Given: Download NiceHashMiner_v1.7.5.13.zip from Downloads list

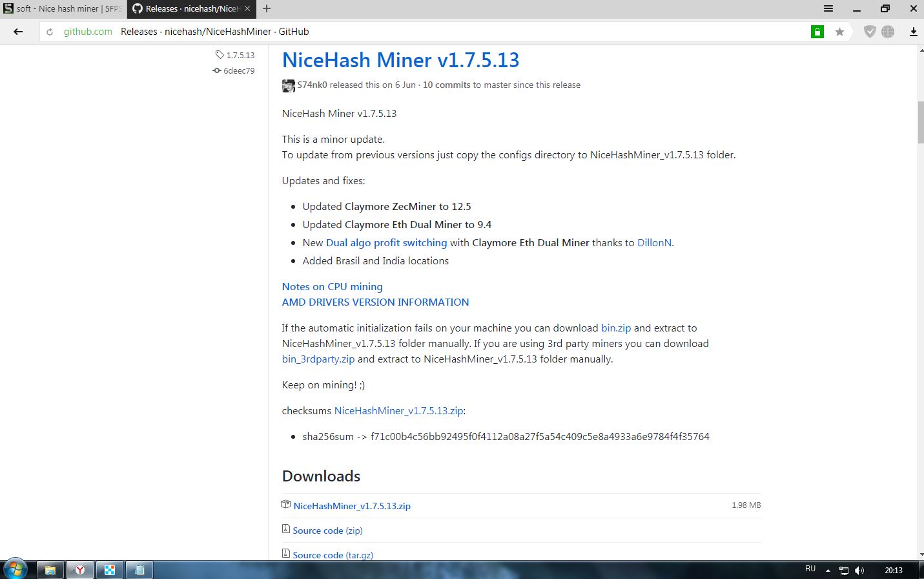Looking at the screenshot, I should pyautogui.click(x=351, y=506).
